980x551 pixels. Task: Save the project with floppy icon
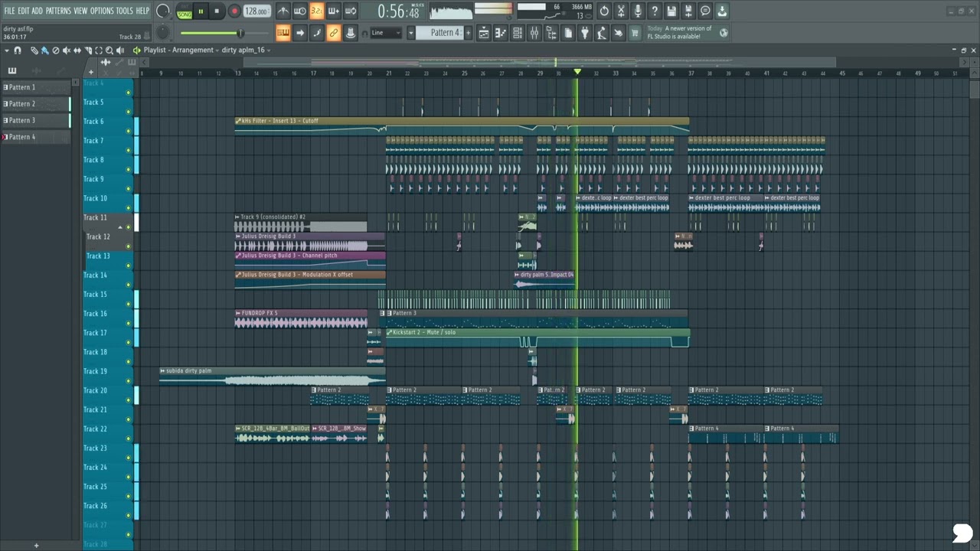(x=671, y=11)
